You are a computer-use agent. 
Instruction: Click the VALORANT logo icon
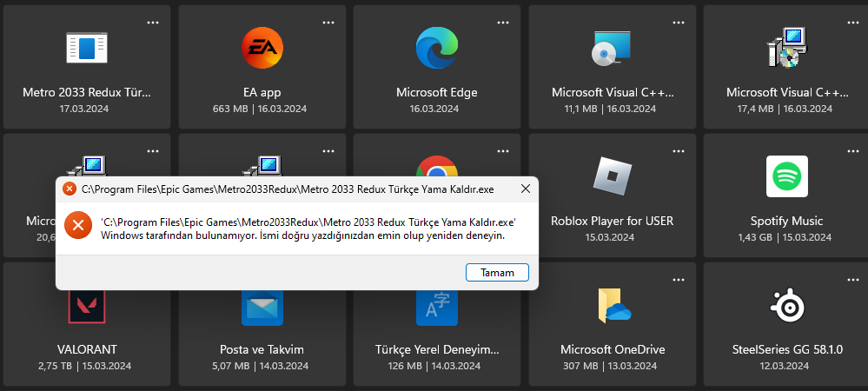[87, 306]
